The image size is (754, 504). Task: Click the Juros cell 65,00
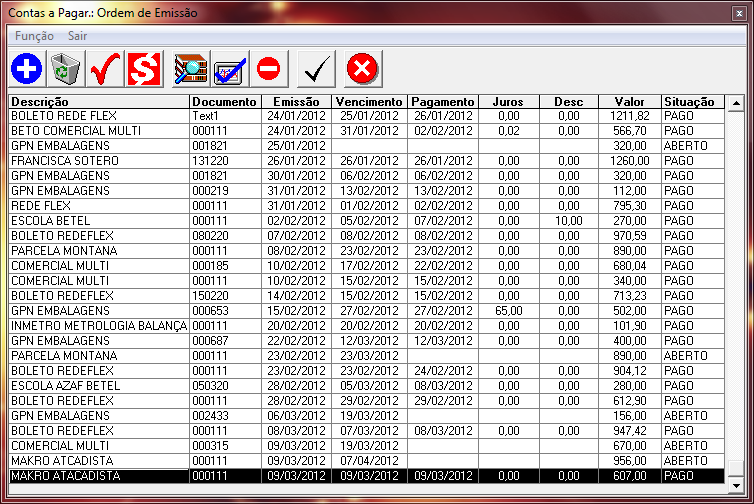[508, 311]
